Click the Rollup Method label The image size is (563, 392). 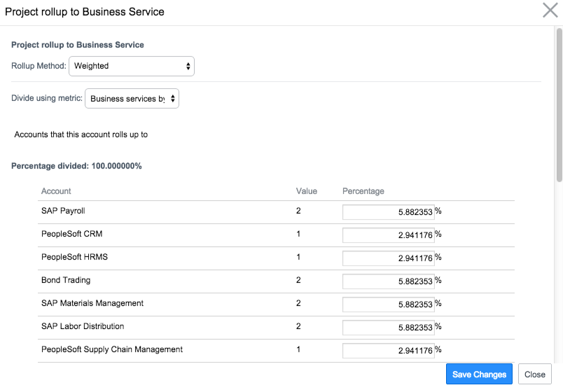pos(39,66)
